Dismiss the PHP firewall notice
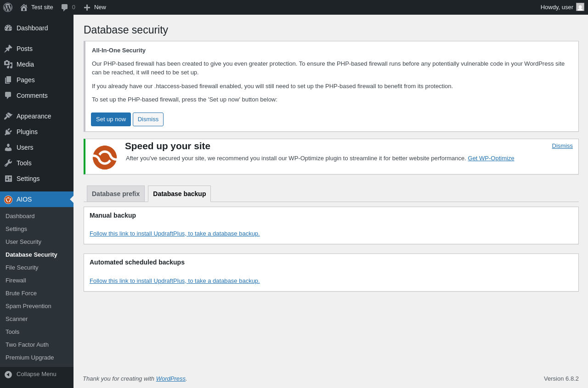The image size is (588, 388). click(x=148, y=119)
